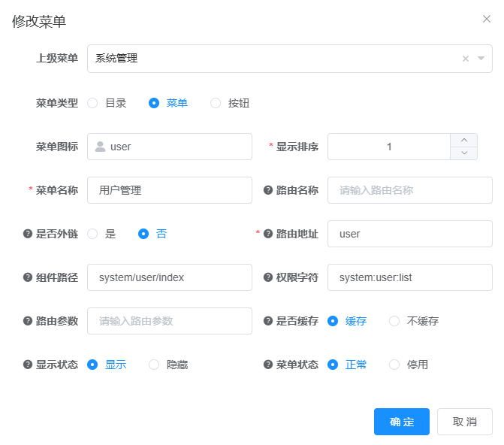Screen dimensions: 504x445
Task: Show help icon for 菜单状态
Action: tap(268, 365)
